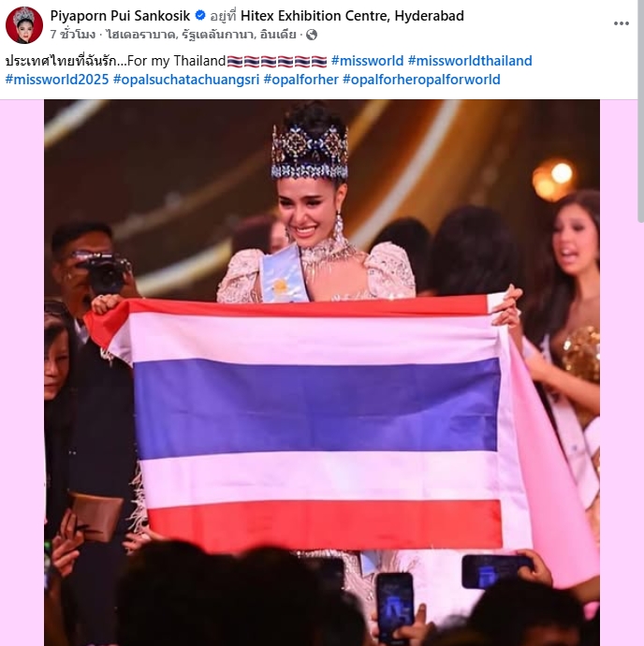Click the vertical scrollbar thumb
This screenshot has height=646, width=644.
coord(640,111)
